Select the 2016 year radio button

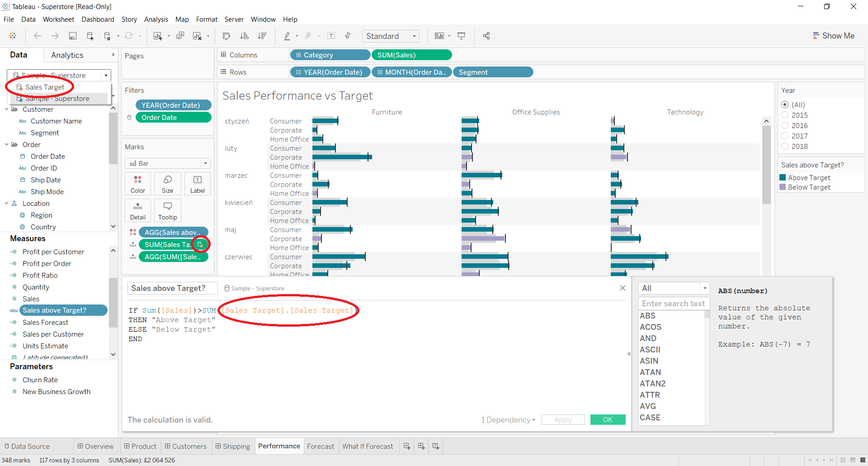[785, 126]
